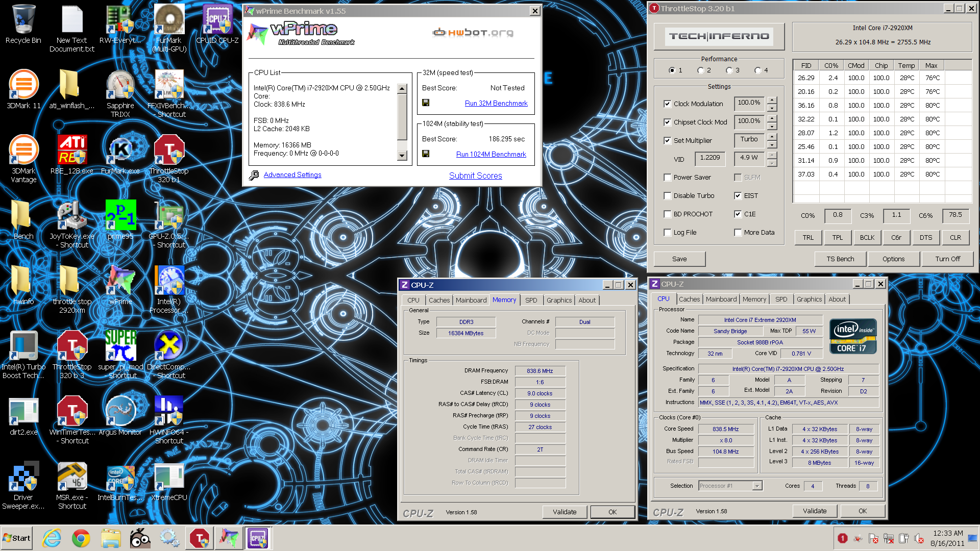Enable the Disable Turbo checkbox
Image resolution: width=980 pixels, height=551 pixels.
coord(667,196)
